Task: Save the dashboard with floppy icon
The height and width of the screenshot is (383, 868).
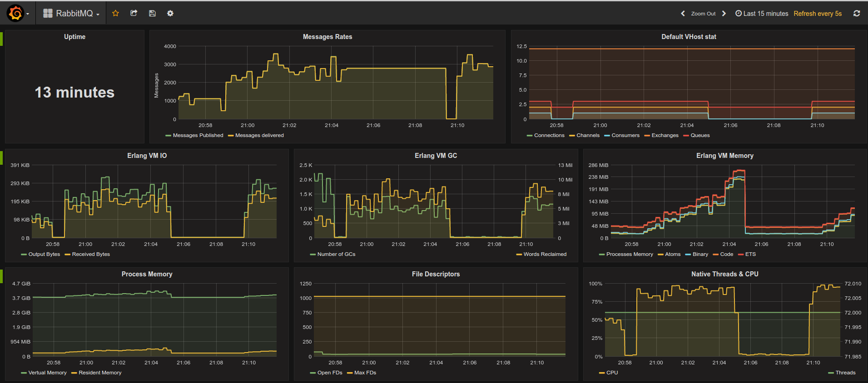Action: (x=152, y=14)
